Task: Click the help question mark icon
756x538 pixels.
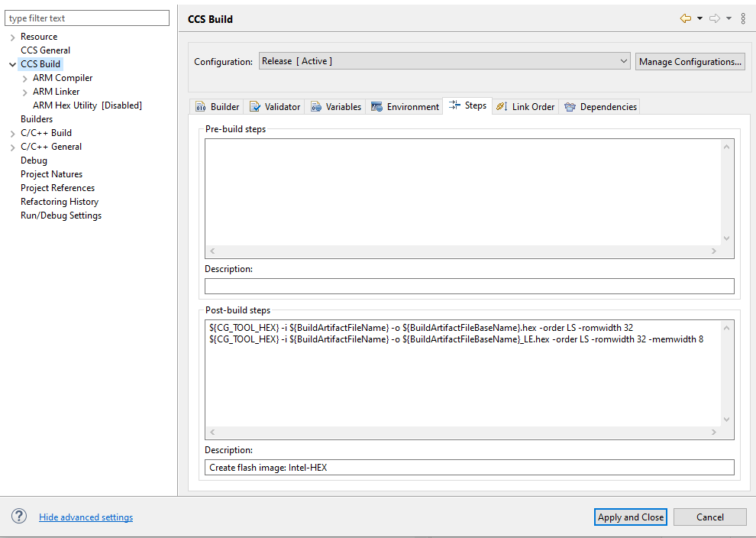Action: click(18, 517)
